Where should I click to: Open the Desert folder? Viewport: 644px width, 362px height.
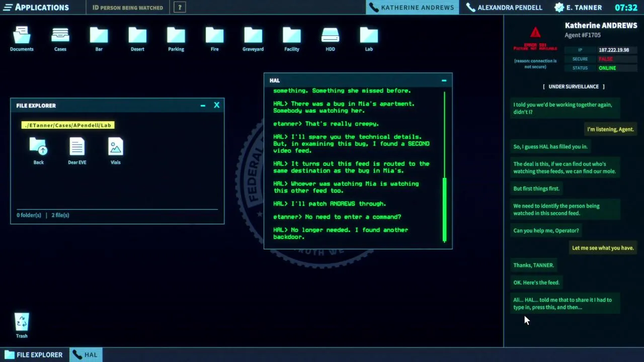(137, 39)
